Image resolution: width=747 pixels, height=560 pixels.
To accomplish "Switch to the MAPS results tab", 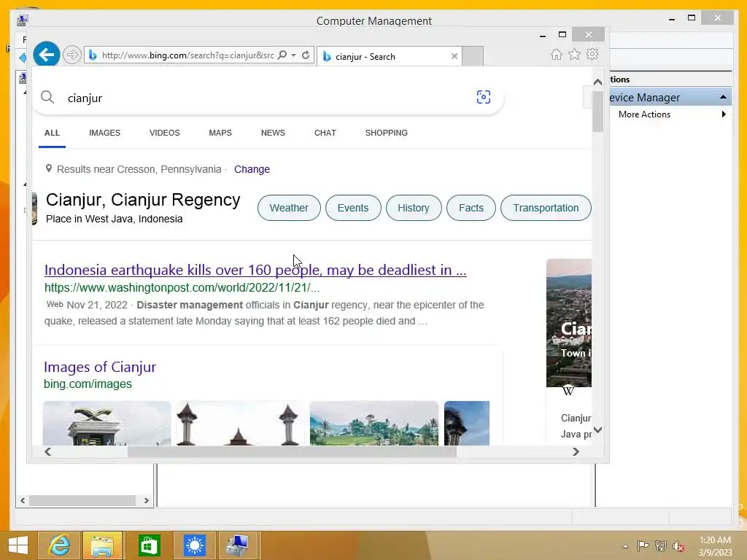I will click(x=220, y=133).
